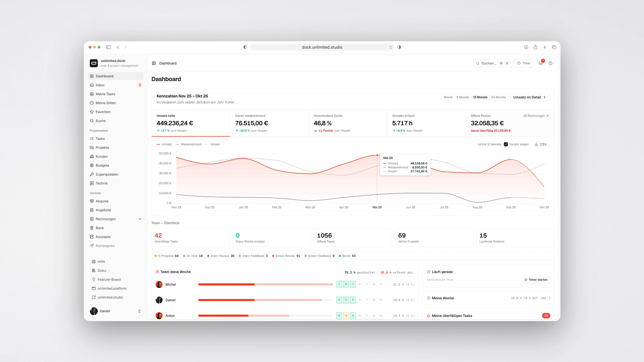The height and width of the screenshot is (362, 644).
Task: Open Kunden in sidebar
Action: [116, 157]
